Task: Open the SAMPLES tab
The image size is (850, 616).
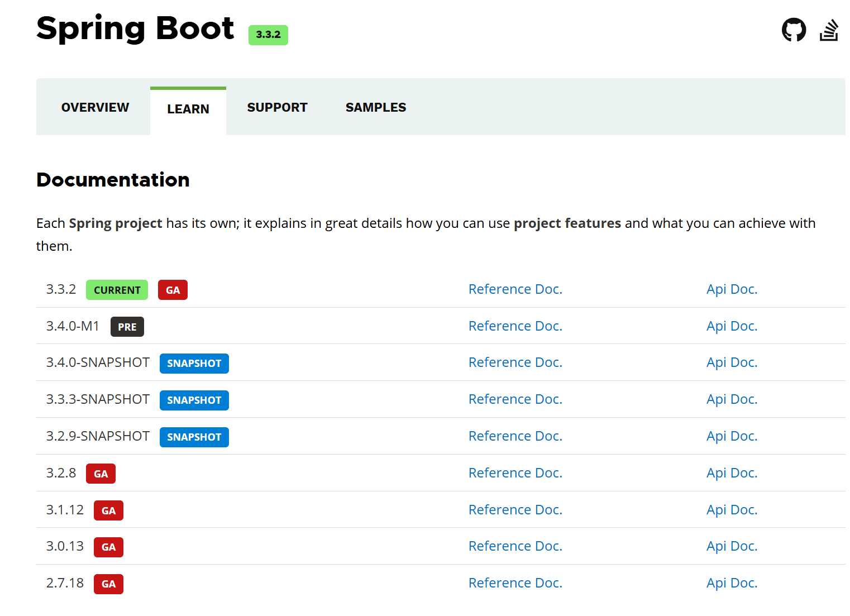Action: 375,107
